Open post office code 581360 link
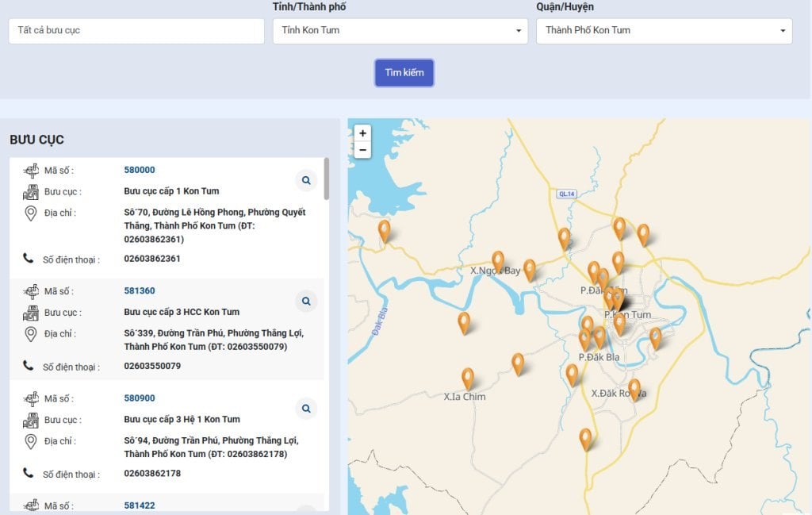812x515 pixels. click(x=140, y=290)
